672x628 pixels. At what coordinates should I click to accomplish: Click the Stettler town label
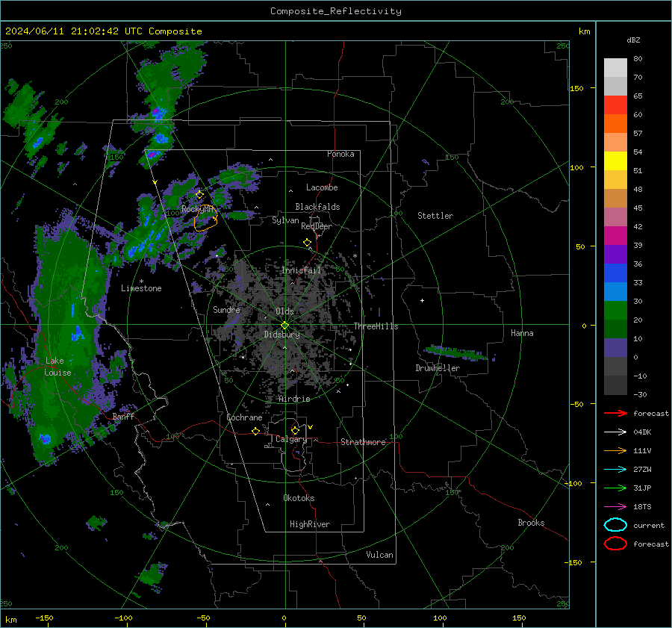pyautogui.click(x=435, y=216)
